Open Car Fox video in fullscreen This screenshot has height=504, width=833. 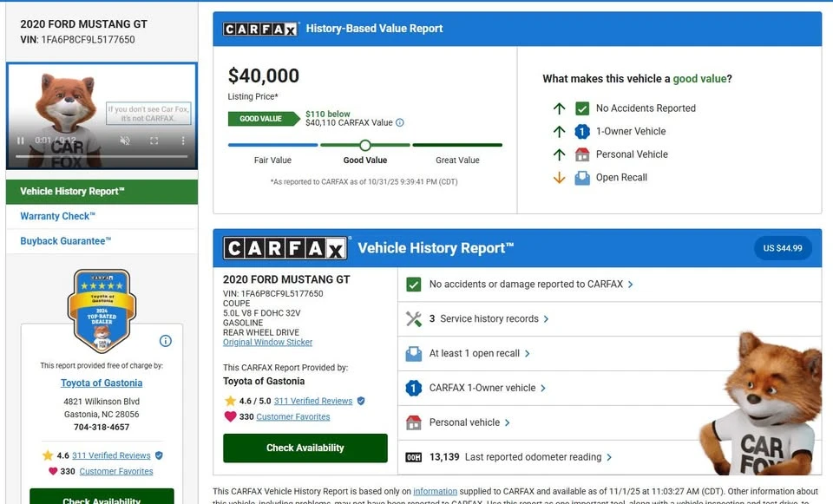point(154,141)
